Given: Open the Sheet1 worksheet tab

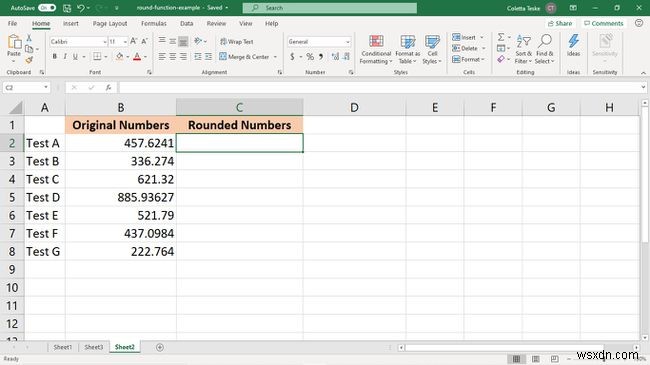Looking at the screenshot, I should 63,347.
